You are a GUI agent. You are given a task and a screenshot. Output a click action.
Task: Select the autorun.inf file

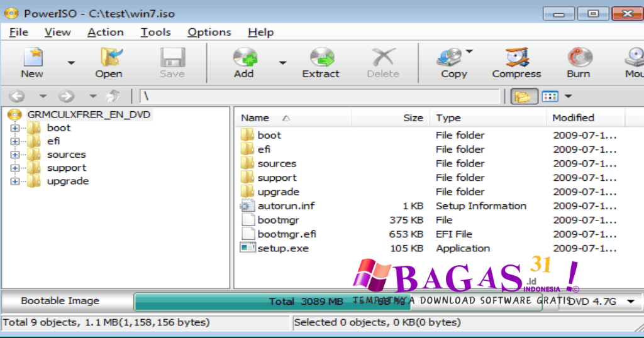286,206
